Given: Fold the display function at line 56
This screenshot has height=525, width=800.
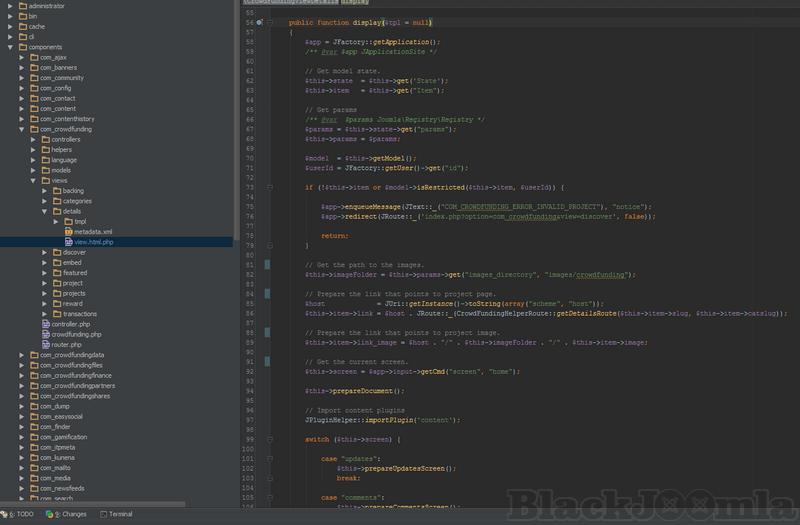Looking at the screenshot, I should [269, 21].
